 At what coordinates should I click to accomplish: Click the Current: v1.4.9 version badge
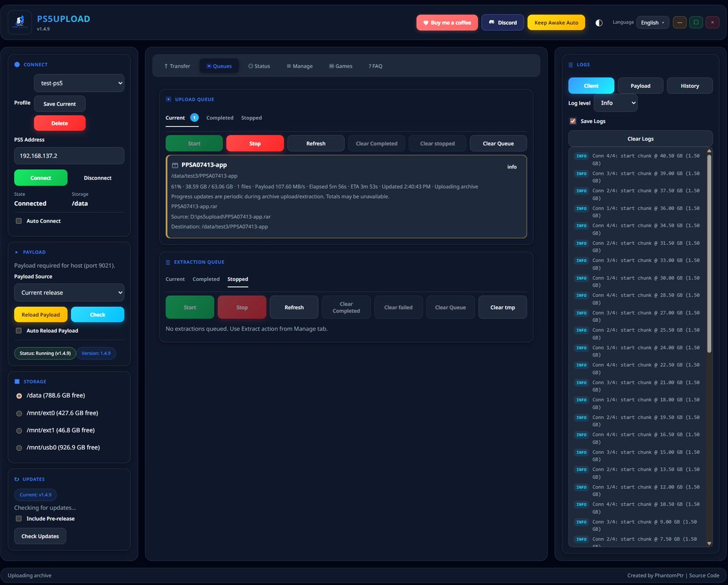35,495
